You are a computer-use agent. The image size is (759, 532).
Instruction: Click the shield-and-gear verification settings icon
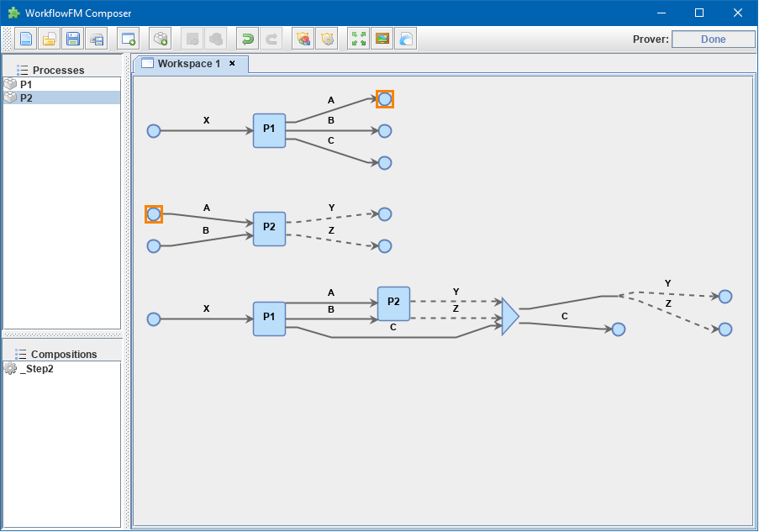(x=327, y=39)
